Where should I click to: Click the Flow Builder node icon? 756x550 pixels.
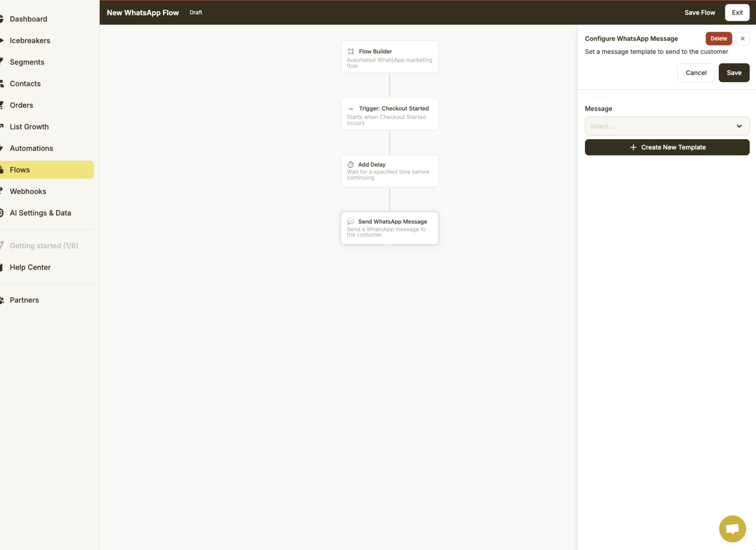point(351,52)
